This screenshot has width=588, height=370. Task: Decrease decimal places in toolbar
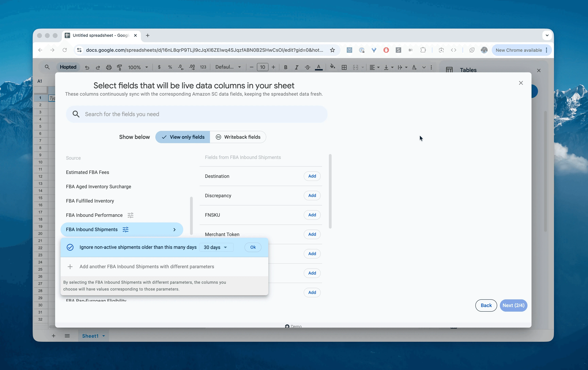point(181,67)
